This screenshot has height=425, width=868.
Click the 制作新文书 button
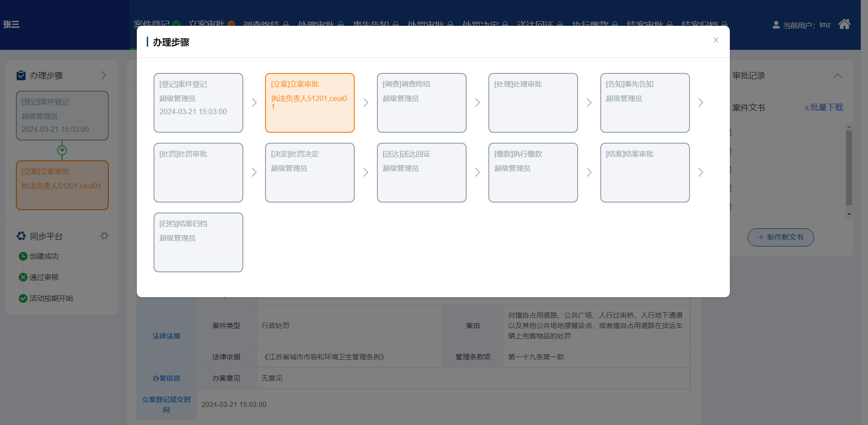click(x=781, y=237)
